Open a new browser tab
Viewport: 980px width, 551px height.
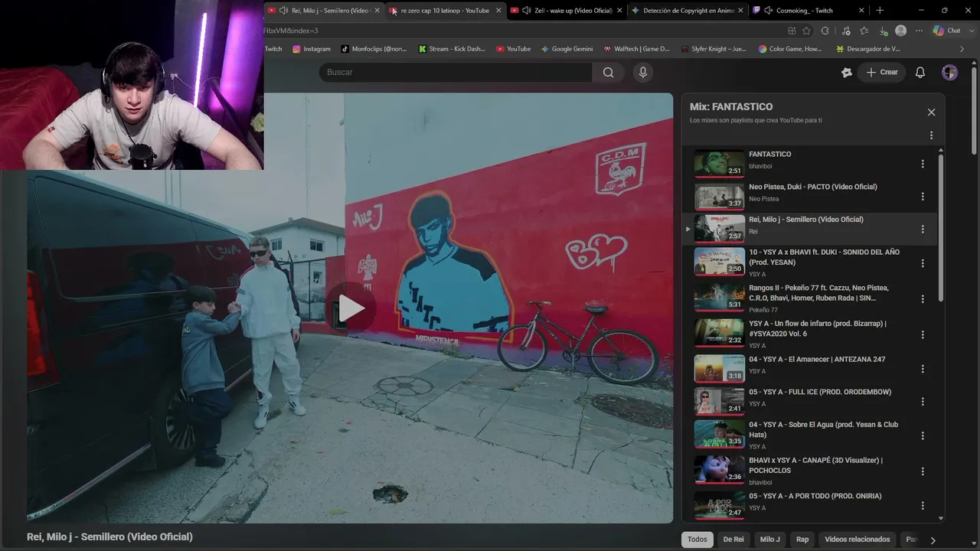880,11
